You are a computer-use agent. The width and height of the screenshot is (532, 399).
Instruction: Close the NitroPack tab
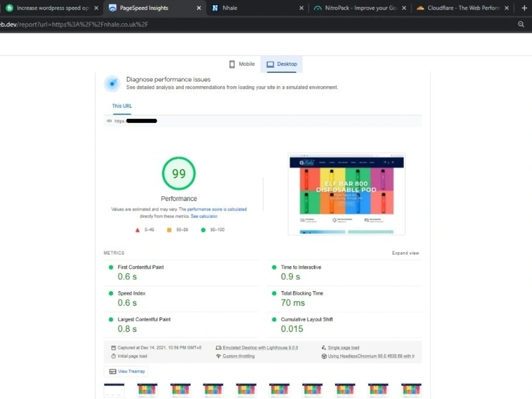[x=404, y=8]
